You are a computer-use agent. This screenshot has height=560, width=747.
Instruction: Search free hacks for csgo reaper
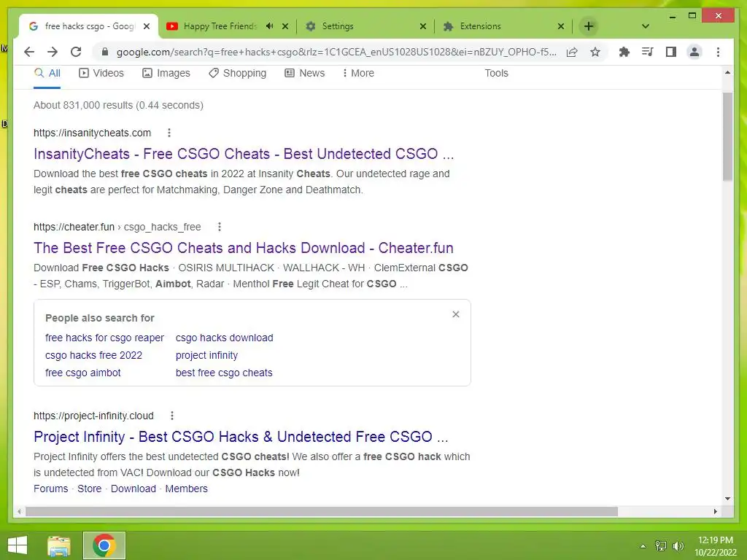coord(104,338)
